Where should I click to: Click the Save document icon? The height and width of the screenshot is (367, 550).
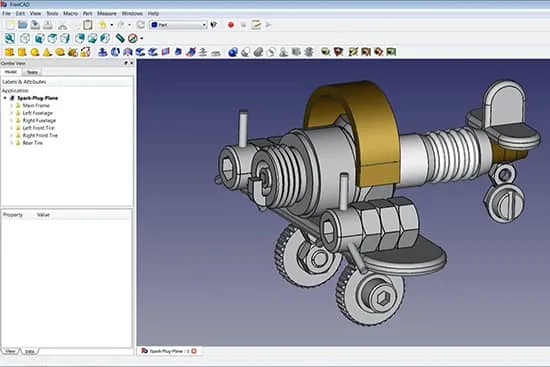coord(35,25)
